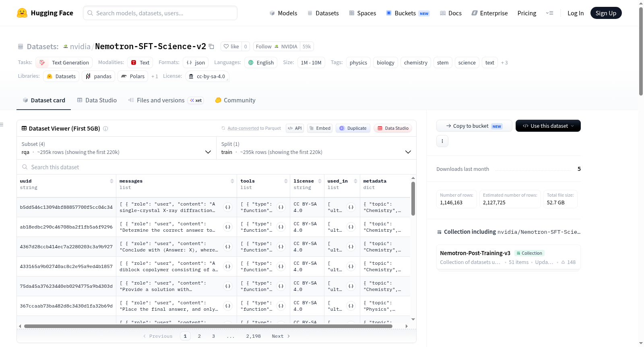Expand messages cell in row b5dd546c
644x347 pixels.
tap(228, 207)
